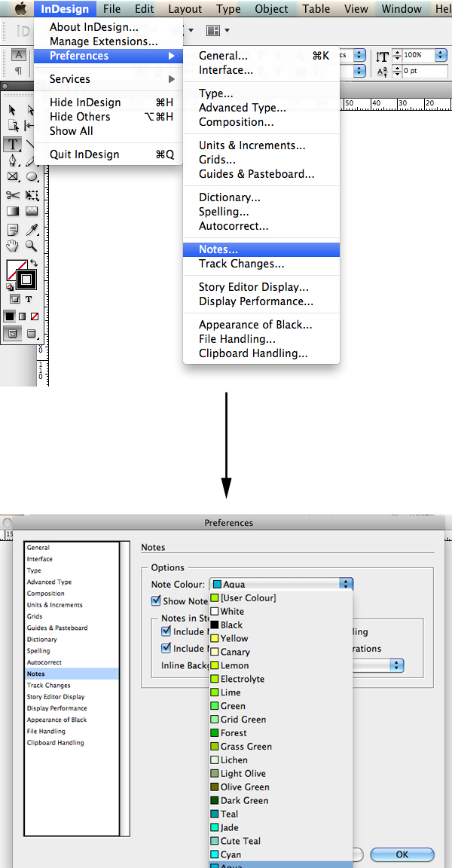The height and width of the screenshot is (868, 452).
Task: Pick the Yellow colour swatch option
Action: coord(280,638)
